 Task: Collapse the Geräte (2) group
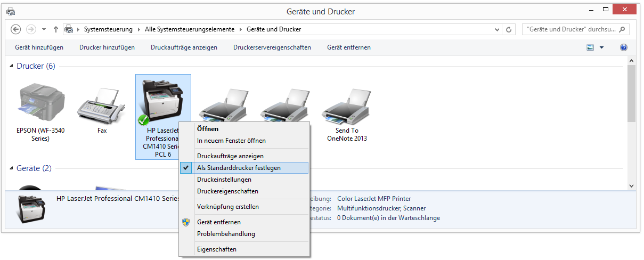(x=12, y=168)
